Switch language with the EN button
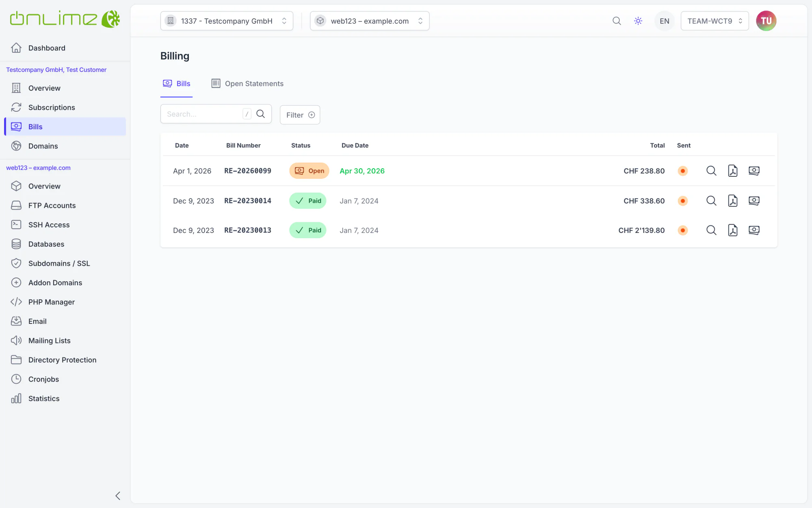Screen dimensions: 812x508 (x=664, y=21)
